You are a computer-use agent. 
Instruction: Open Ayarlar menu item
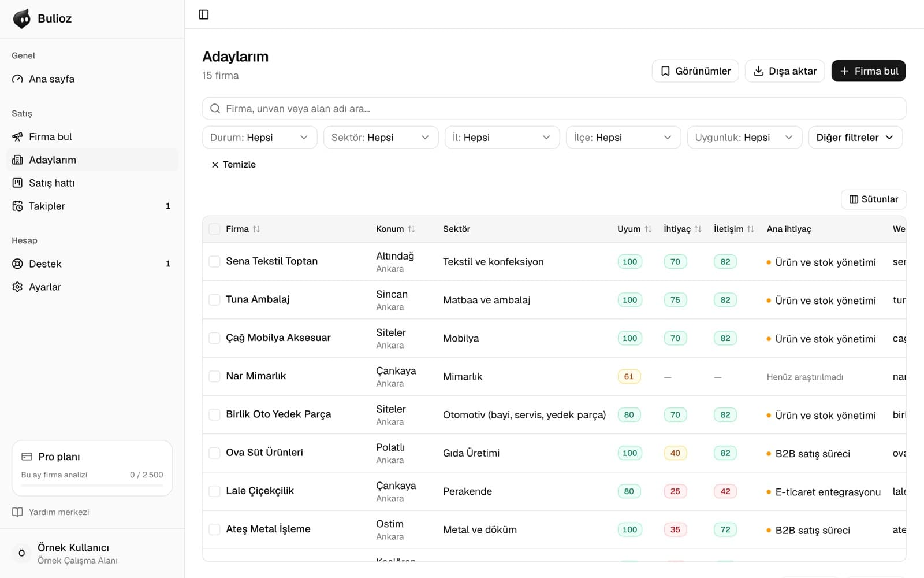(92, 287)
